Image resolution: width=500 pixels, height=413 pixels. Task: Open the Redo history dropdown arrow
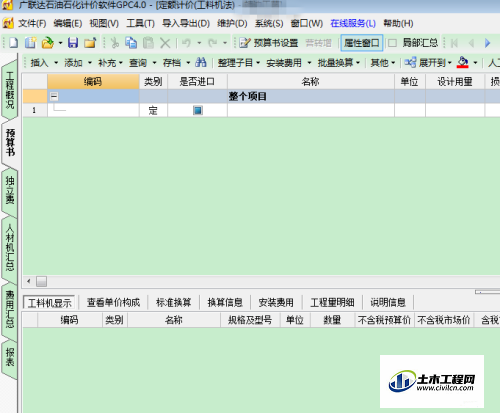click(x=225, y=43)
